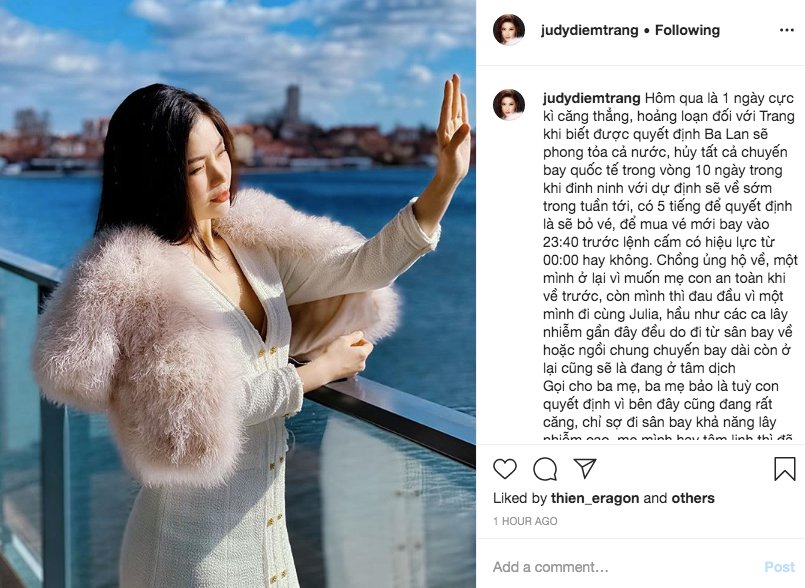Click the caption text paragraph
Viewport: 805px width, 588px height.
tap(668, 265)
